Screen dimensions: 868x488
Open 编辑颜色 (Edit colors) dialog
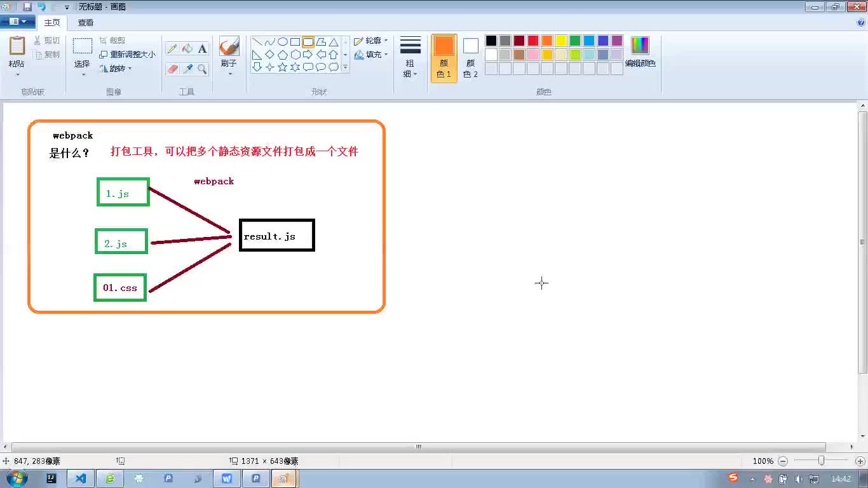pyautogui.click(x=641, y=53)
